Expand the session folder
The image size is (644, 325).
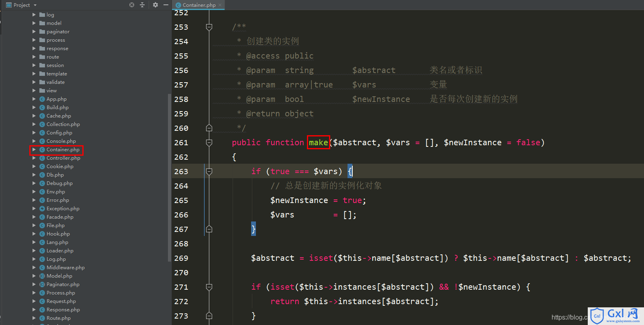34,65
